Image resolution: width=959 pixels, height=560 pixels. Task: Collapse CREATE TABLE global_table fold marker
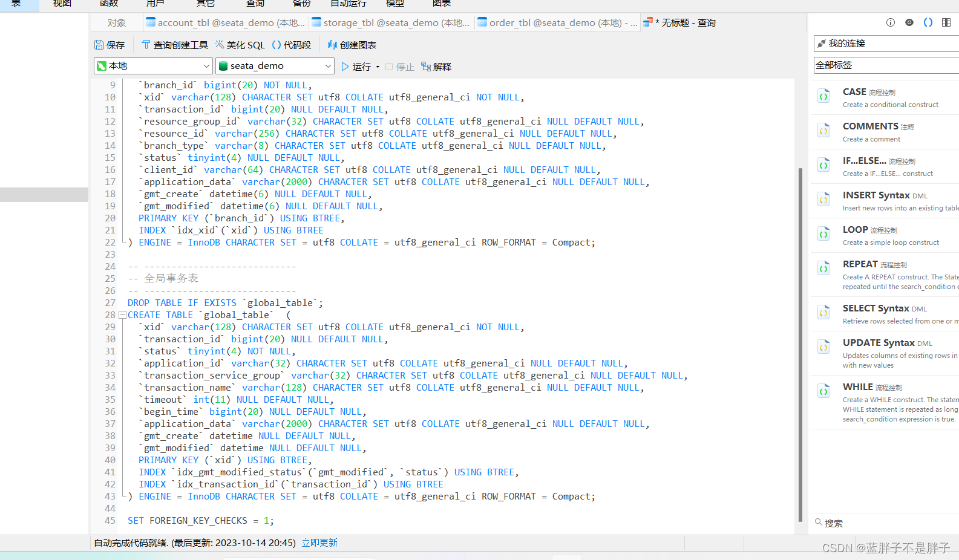[x=122, y=315]
